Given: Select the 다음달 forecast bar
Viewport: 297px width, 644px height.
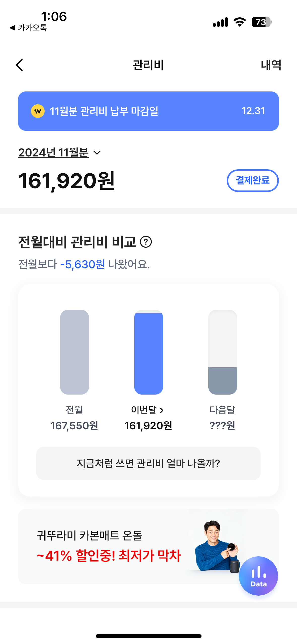Looking at the screenshot, I should click(x=222, y=352).
